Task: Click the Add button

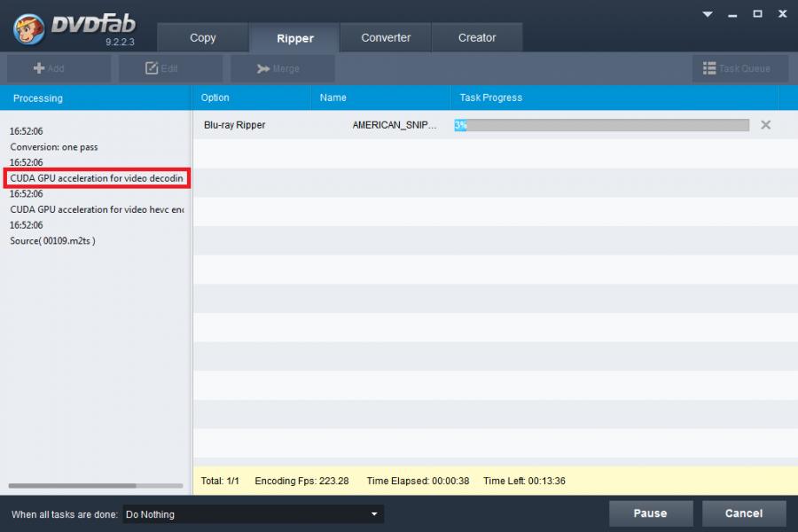Action: tap(59, 68)
